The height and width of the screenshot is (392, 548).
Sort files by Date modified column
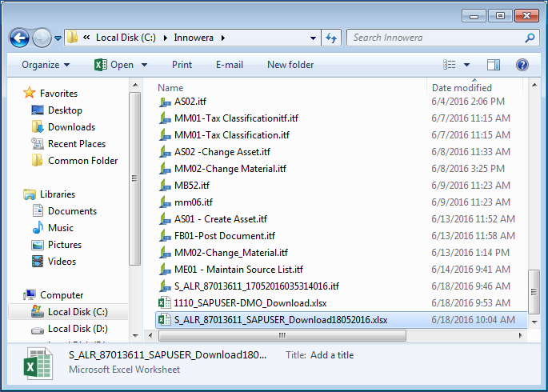click(462, 87)
